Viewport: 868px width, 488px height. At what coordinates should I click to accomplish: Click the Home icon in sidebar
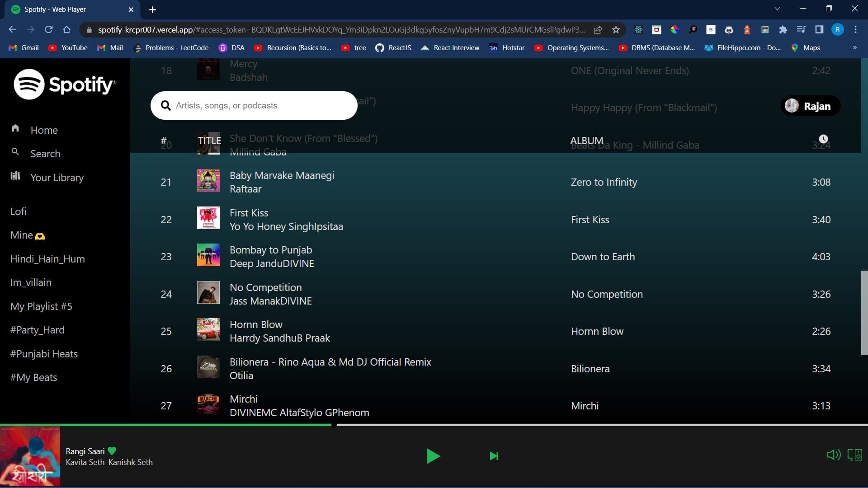coord(15,128)
